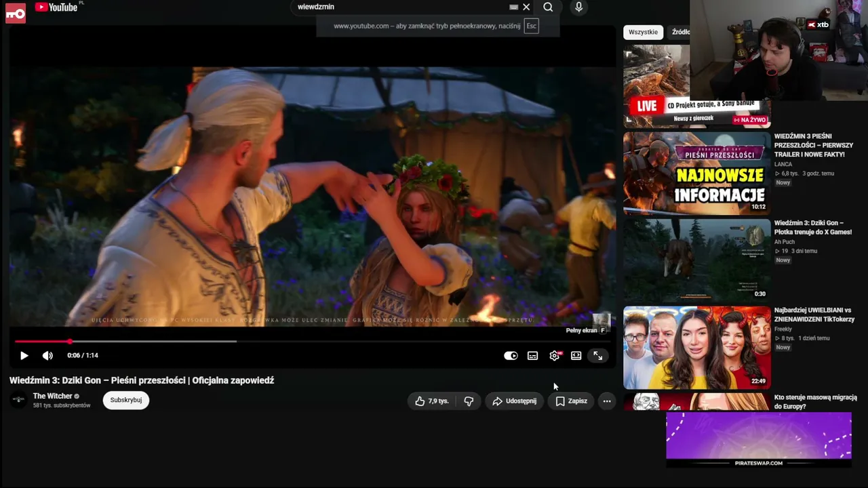The image size is (868, 488).
Task: Toggle the autoplay switch
Action: pos(511,355)
